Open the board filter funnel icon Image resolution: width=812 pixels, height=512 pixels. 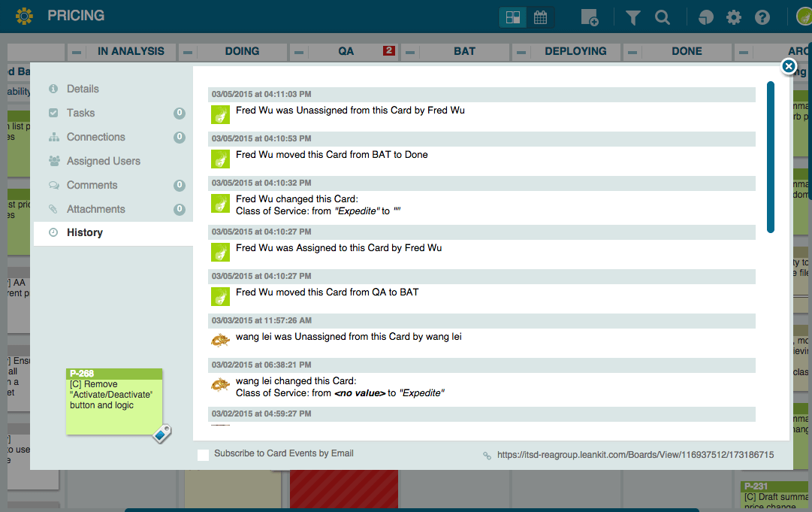[x=633, y=17]
